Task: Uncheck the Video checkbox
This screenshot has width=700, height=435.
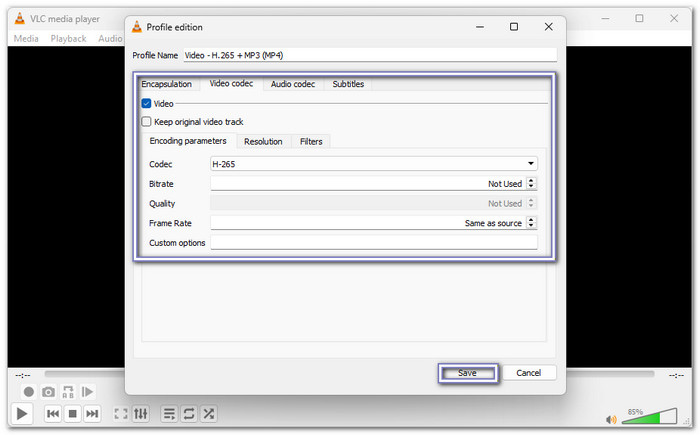Action: (x=146, y=104)
